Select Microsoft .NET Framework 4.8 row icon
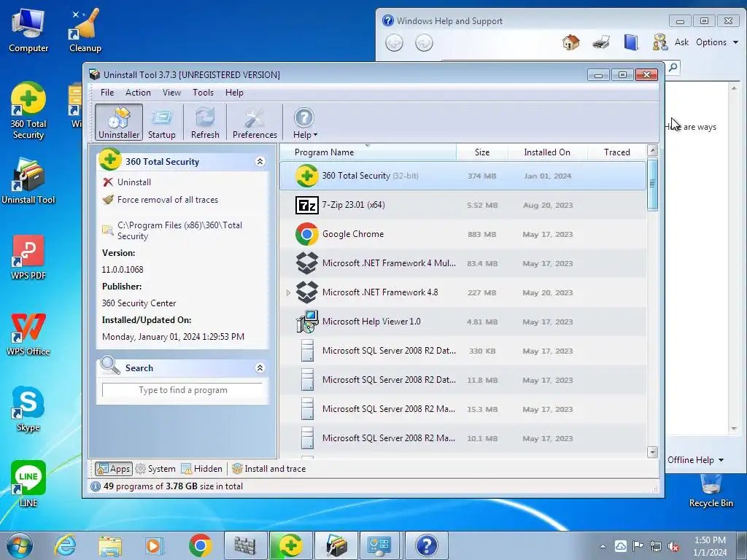Viewport: 747px width, 560px height. [307, 292]
